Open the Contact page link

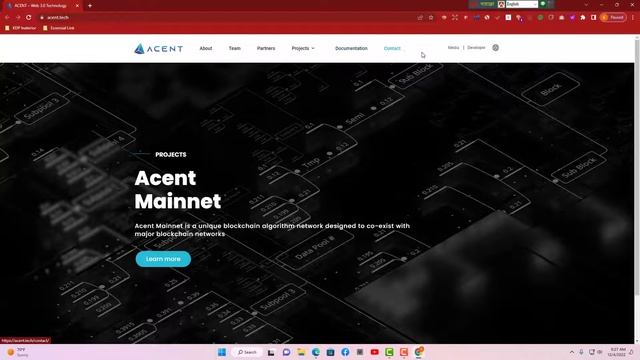(392, 48)
